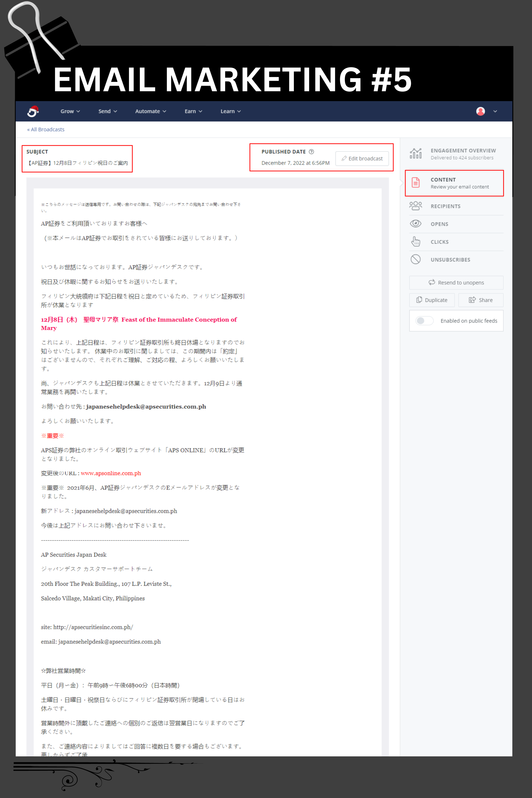Screen dimensions: 532x798
Task: Open the Learn menu
Action: click(x=230, y=111)
